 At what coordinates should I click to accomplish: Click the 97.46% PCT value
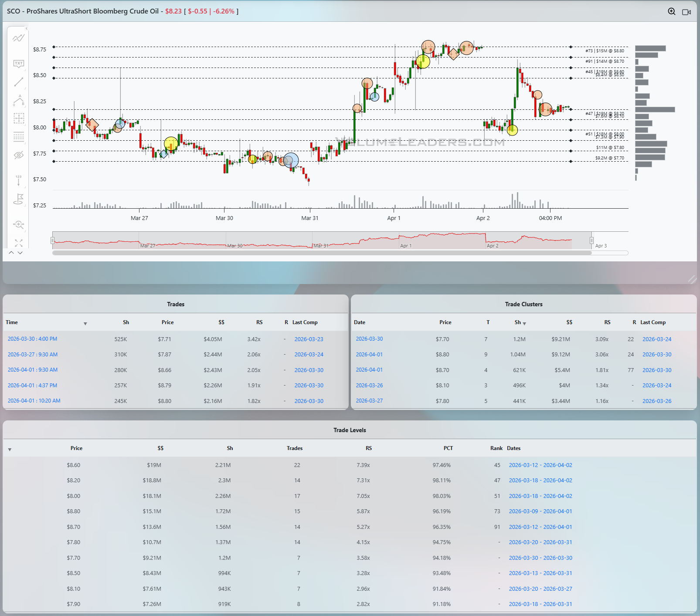pos(442,465)
